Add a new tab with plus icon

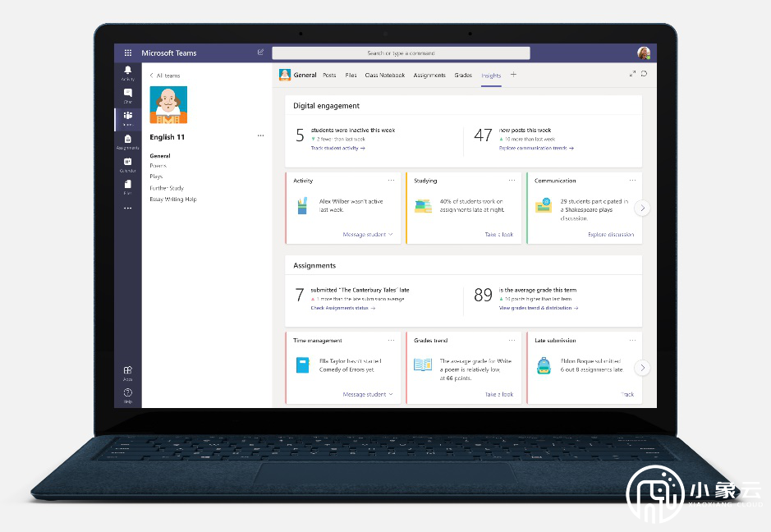point(513,74)
